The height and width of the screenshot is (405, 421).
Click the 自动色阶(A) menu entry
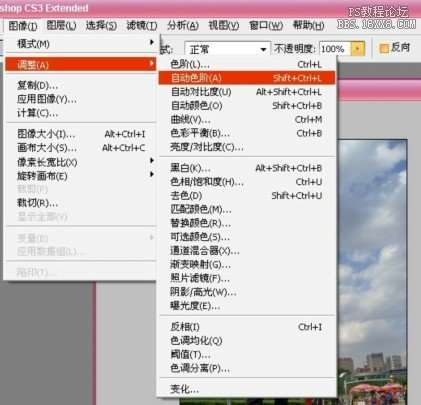click(x=246, y=78)
